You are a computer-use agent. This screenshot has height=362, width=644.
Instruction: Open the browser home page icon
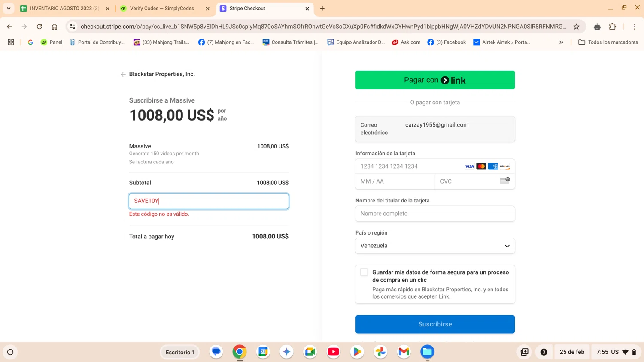click(55, 27)
